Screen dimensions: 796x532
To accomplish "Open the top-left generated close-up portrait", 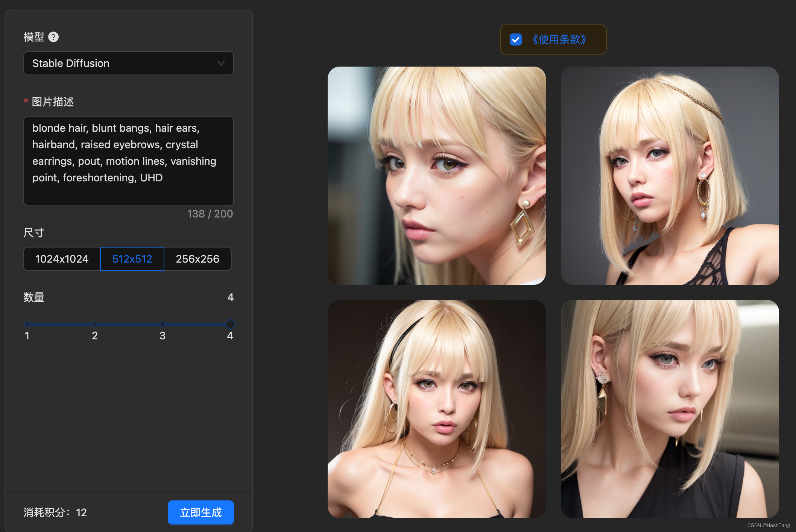I will coord(437,176).
